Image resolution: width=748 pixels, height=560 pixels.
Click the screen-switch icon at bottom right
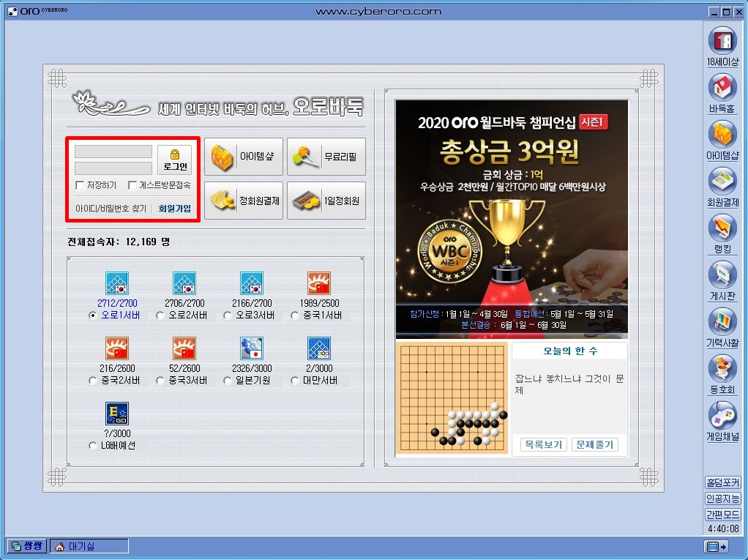click(x=717, y=547)
